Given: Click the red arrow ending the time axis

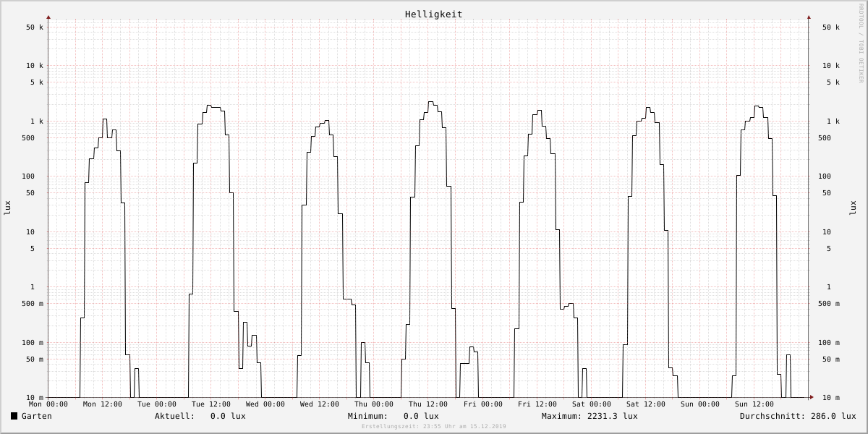Looking at the screenshot, I should click(812, 397).
